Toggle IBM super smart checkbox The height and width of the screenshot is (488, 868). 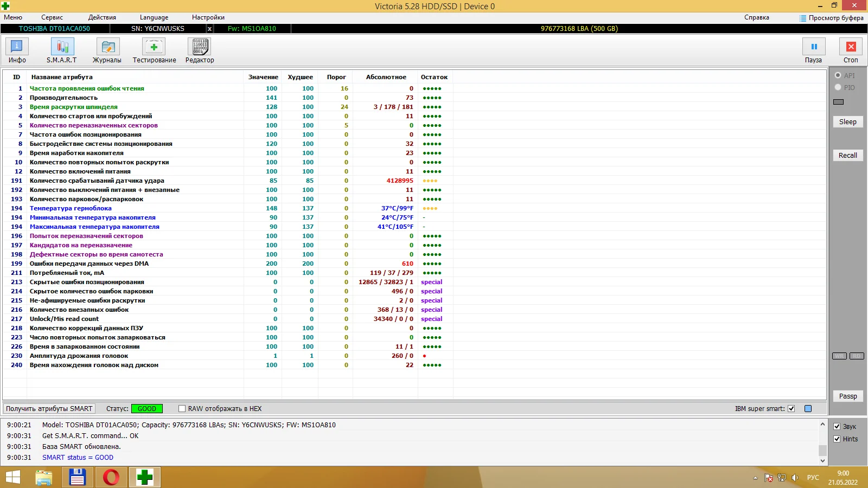point(792,409)
